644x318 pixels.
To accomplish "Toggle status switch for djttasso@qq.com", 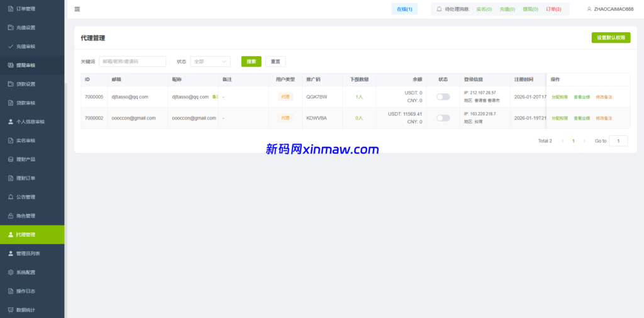I will tap(443, 97).
